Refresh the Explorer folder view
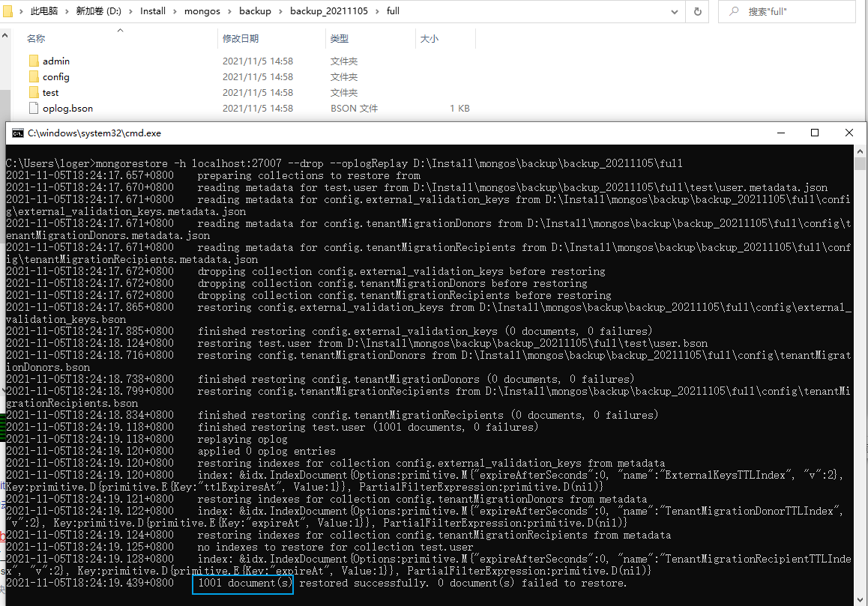The height and width of the screenshot is (606, 868). (698, 11)
